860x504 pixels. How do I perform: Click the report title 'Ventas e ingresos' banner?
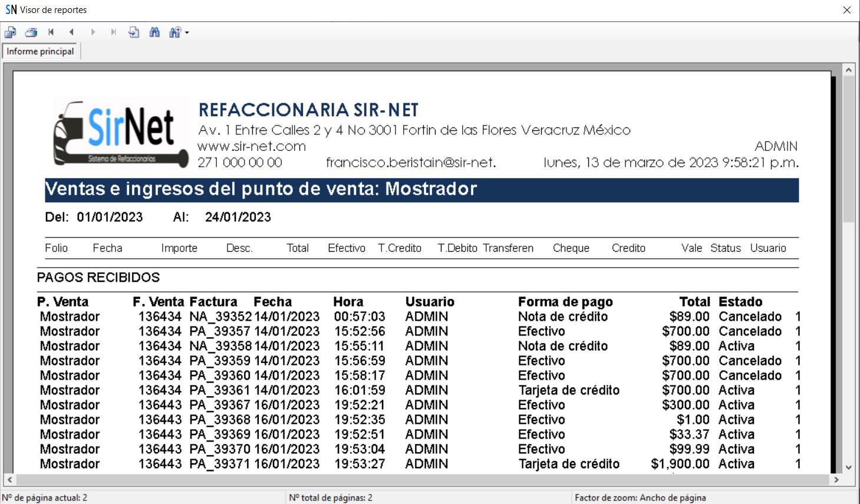pos(421,190)
